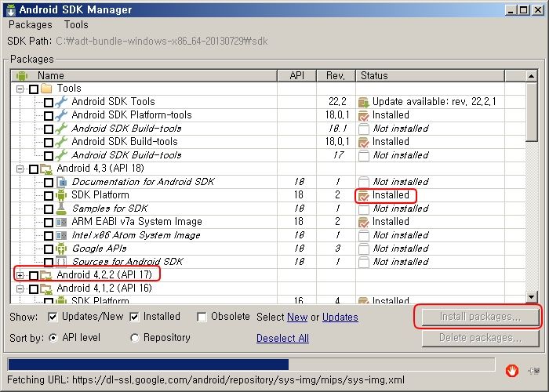
Task: Click the New selection link
Action: (297, 317)
